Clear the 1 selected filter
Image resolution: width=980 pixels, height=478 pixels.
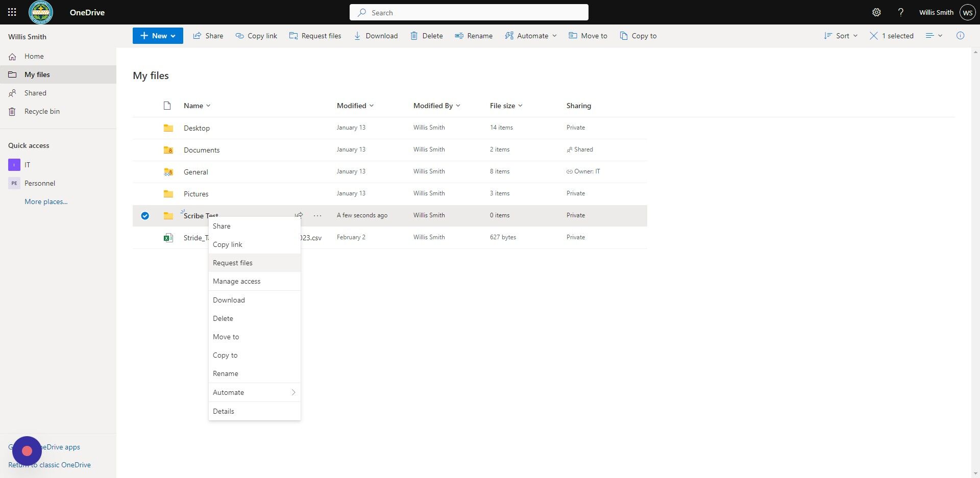pos(874,36)
